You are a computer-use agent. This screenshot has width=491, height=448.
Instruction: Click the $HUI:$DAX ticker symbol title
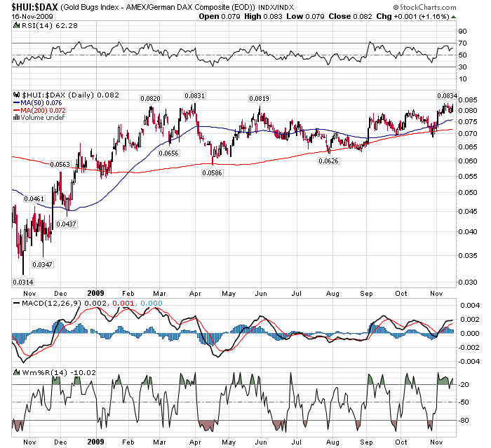click(34, 6)
